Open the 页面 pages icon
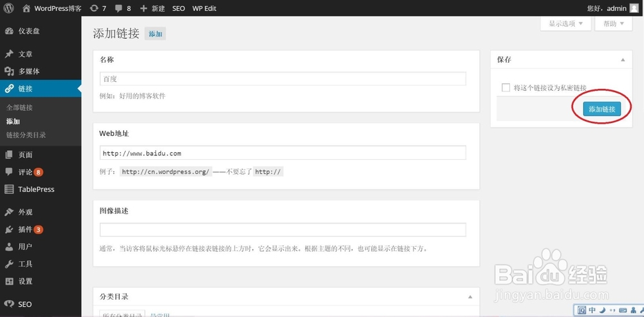 (x=9, y=155)
